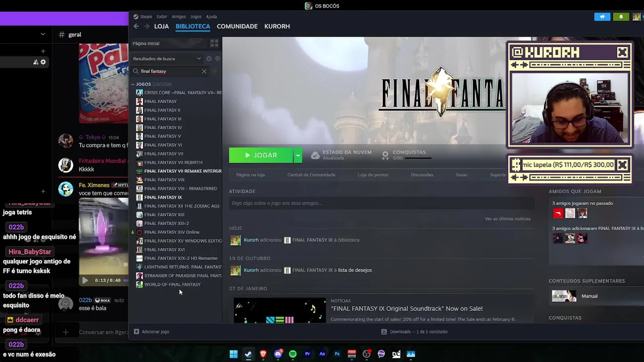Play the Discord video showing 0:13/0:40

click(85, 281)
